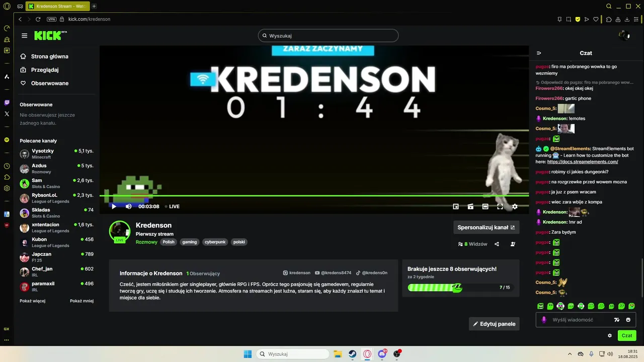Open the YouTube @kredens8474 link

333,273
